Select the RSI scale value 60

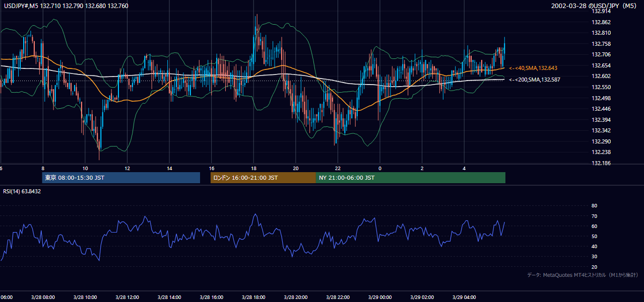(594, 226)
